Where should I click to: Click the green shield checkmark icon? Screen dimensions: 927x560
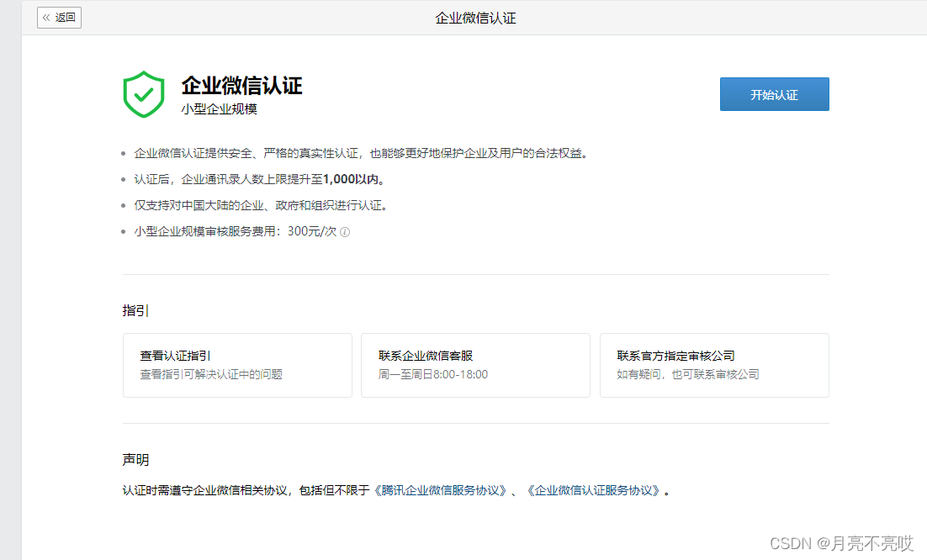(144, 94)
